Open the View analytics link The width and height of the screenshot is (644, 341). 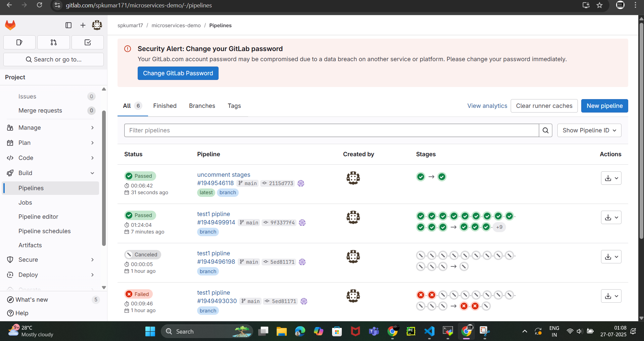click(487, 106)
